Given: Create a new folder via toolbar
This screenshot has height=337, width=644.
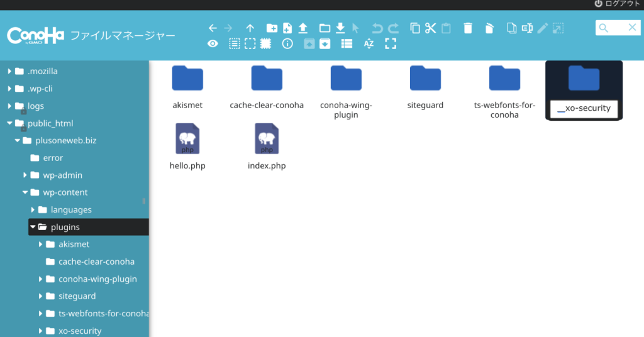Looking at the screenshot, I should pyautogui.click(x=272, y=28).
